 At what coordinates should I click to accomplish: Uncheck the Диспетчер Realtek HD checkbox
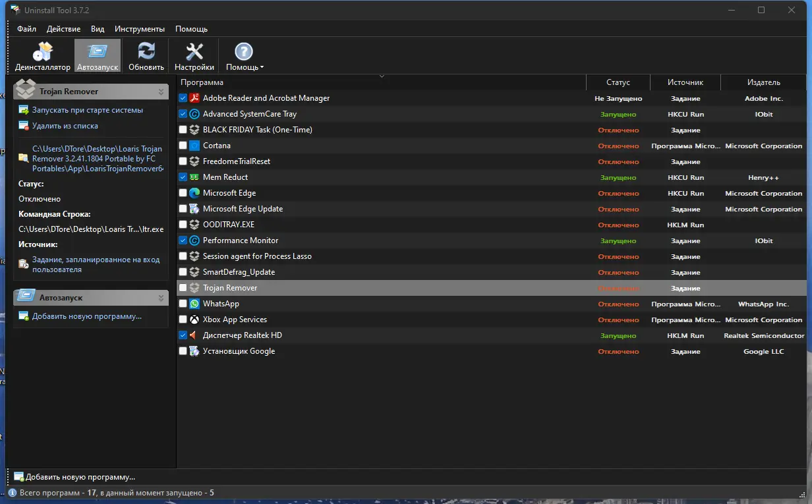coord(183,335)
